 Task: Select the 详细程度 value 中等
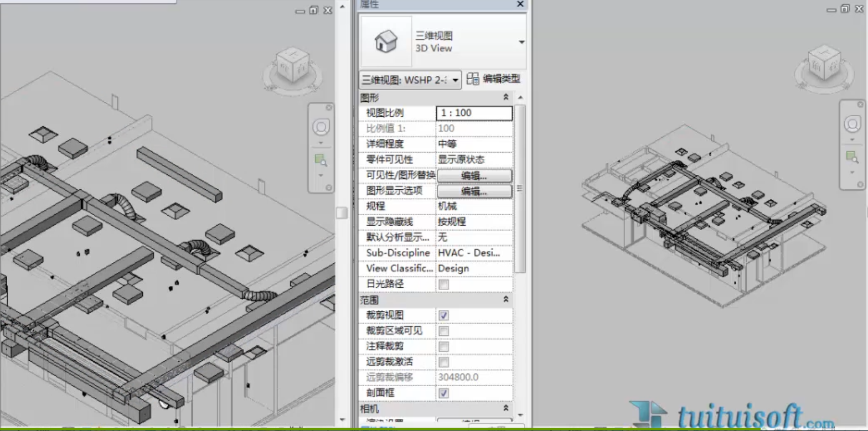474,144
